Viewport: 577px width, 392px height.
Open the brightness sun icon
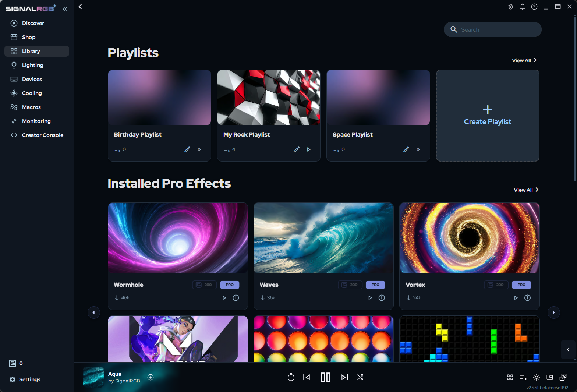(x=537, y=377)
